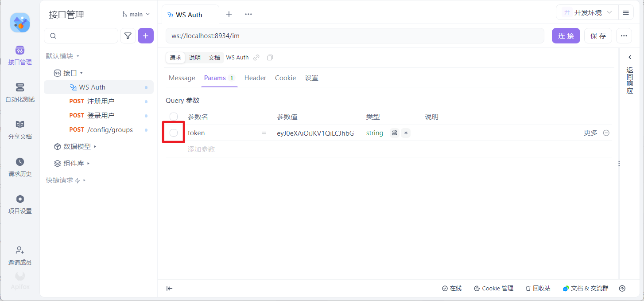Click 更多 in the token row

coord(590,133)
